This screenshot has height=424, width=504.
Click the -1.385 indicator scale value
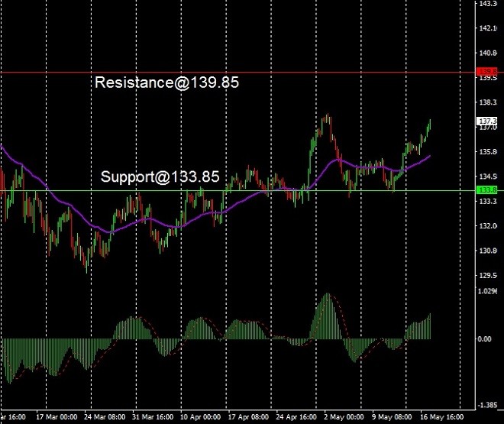click(x=488, y=405)
